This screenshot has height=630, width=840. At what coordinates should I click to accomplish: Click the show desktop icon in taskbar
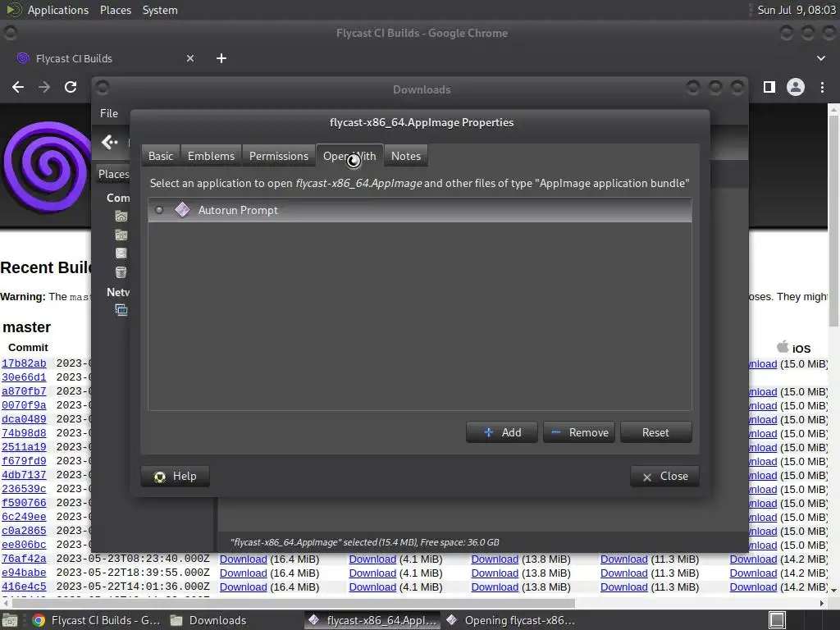click(10, 620)
